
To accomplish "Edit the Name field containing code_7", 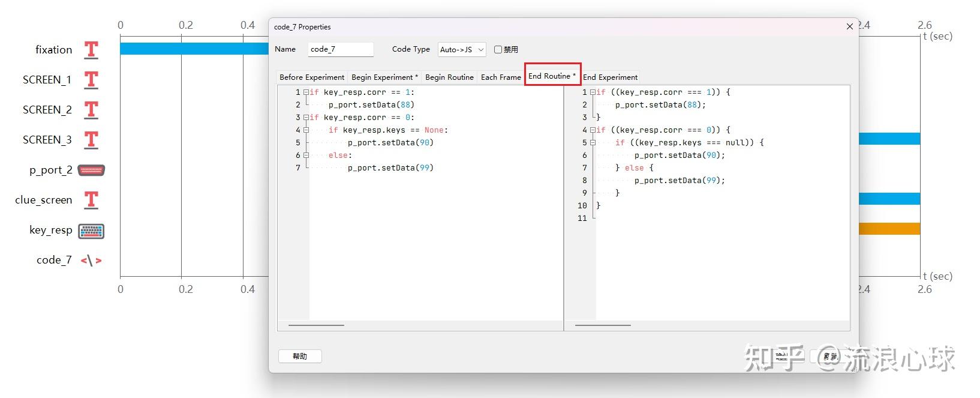I will 341,49.
